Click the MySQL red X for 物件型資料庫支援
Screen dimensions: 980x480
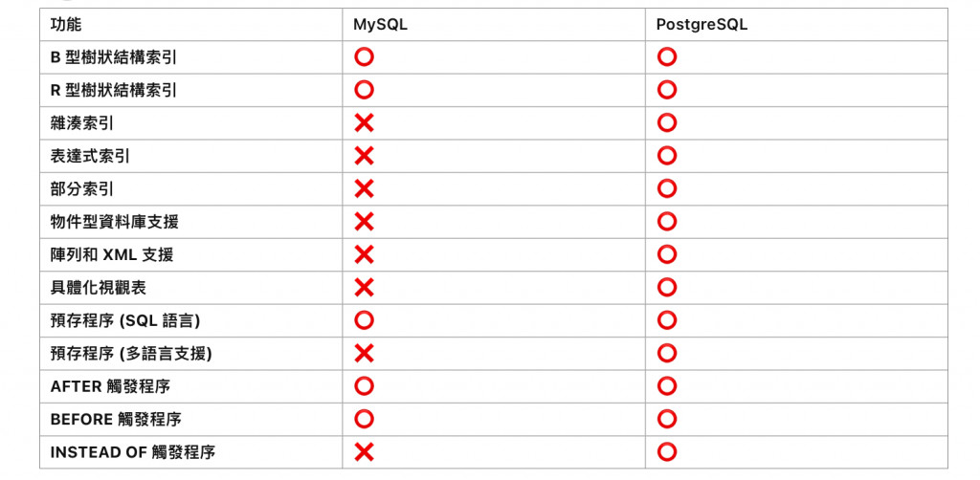point(364,222)
